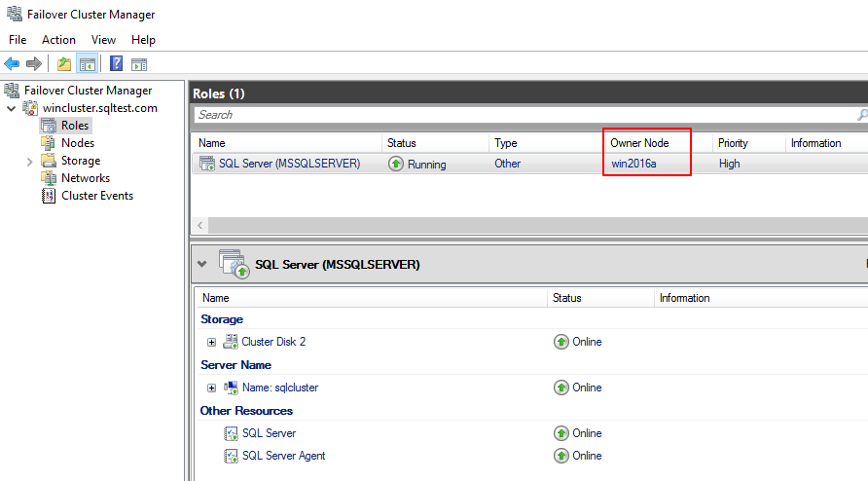Open the View menu
The width and height of the screenshot is (868, 481).
pyautogui.click(x=103, y=40)
